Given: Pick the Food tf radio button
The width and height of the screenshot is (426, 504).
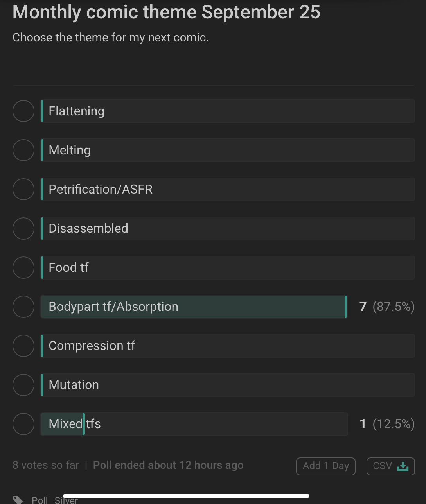Looking at the screenshot, I should [23, 267].
